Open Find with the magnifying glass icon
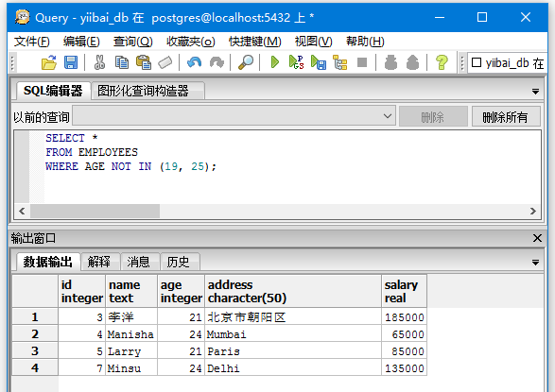 tap(246, 62)
